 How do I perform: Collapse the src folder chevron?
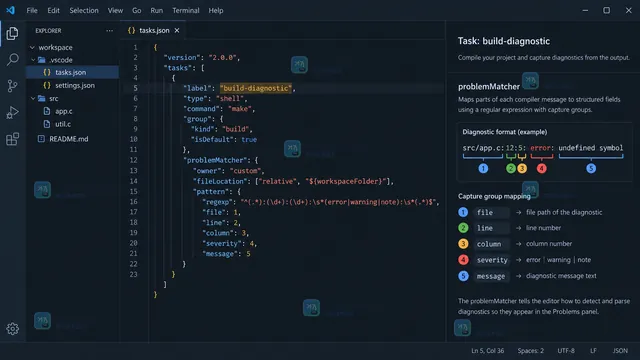[33, 98]
